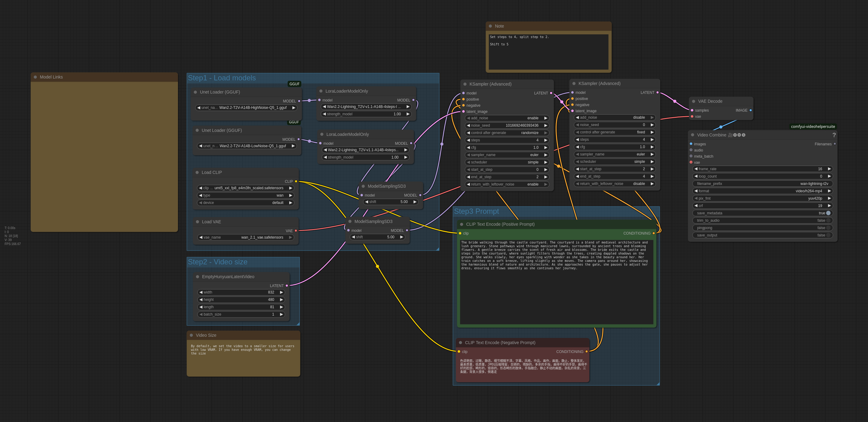Increase frame_rate with its right arrow
Image resolution: width=868 pixels, height=422 pixels.
(829, 169)
